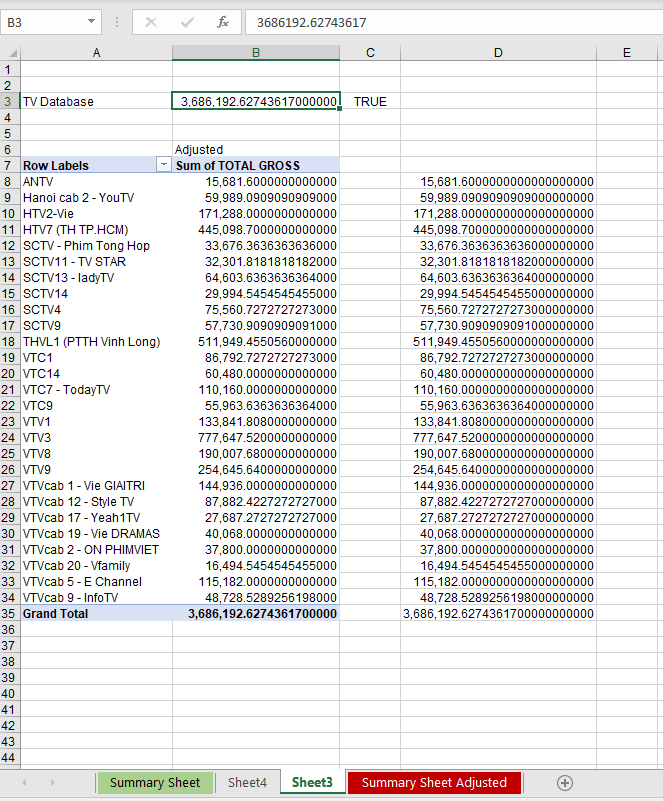Screen dimensions: 663x801
Task: Select the Grand Total value in column B
Action: (x=256, y=613)
